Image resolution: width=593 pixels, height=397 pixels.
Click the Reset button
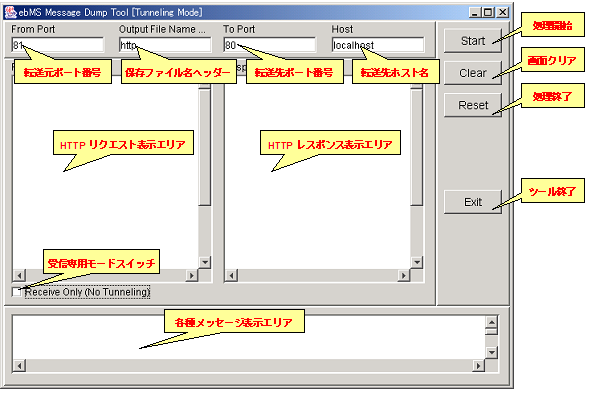(473, 105)
